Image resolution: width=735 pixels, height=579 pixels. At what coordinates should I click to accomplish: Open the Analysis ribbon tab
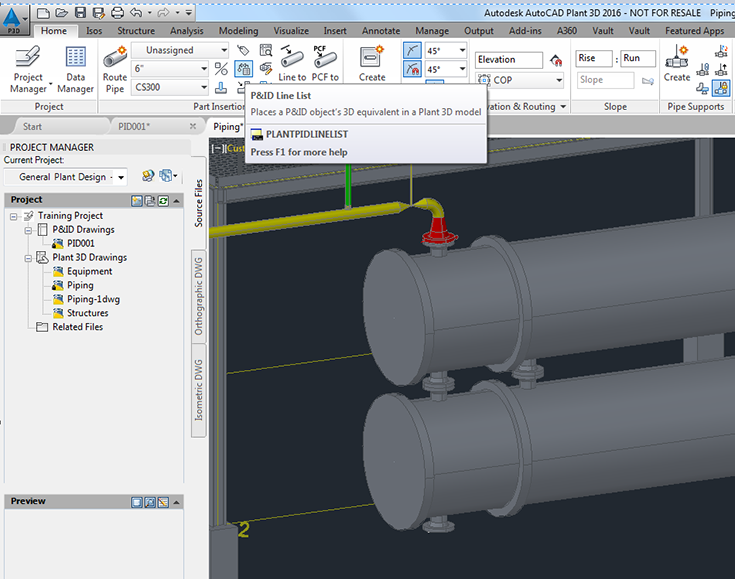pyautogui.click(x=187, y=31)
